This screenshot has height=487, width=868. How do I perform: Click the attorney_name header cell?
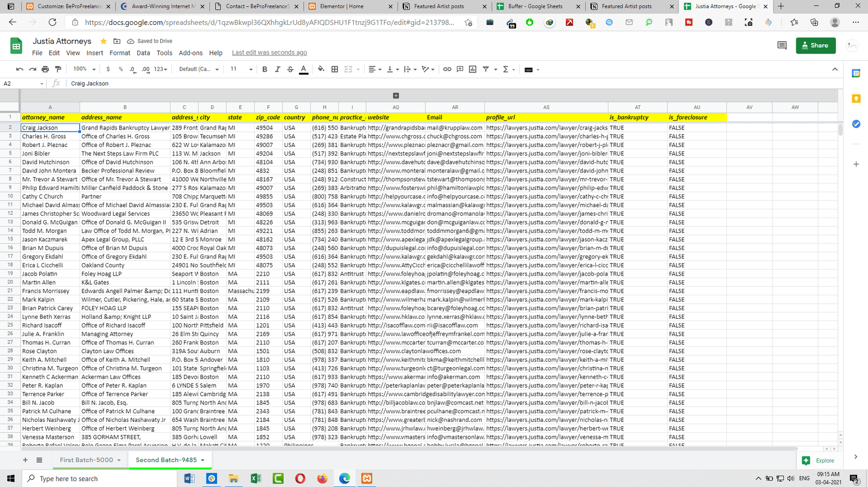pyautogui.click(x=50, y=117)
